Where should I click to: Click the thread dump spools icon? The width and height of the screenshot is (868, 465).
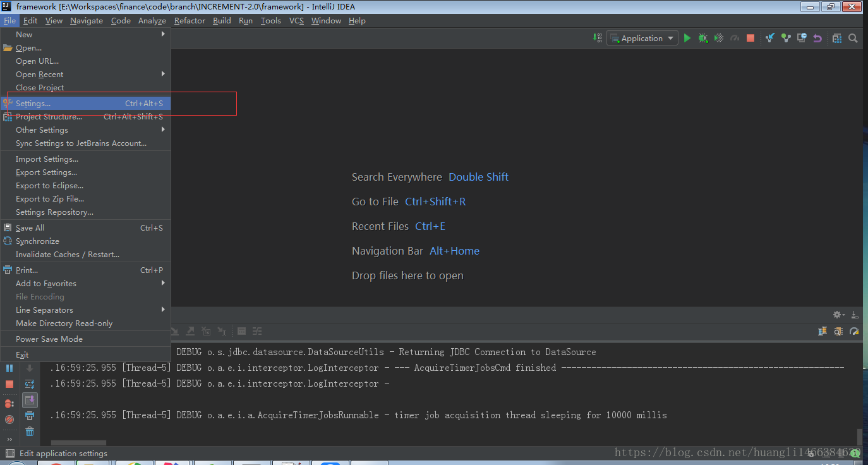pos(823,331)
